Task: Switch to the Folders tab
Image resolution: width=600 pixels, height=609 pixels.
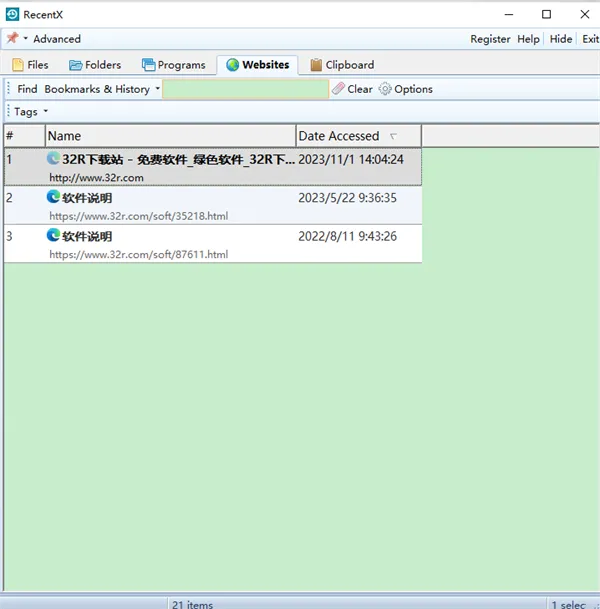Action: [x=95, y=65]
